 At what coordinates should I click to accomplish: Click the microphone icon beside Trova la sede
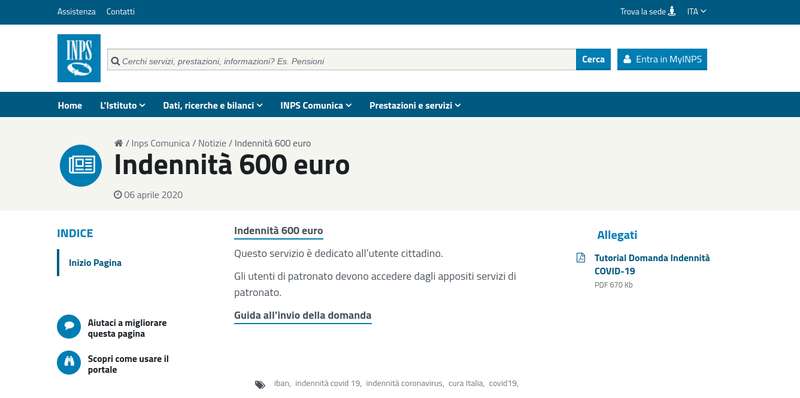[x=672, y=11]
